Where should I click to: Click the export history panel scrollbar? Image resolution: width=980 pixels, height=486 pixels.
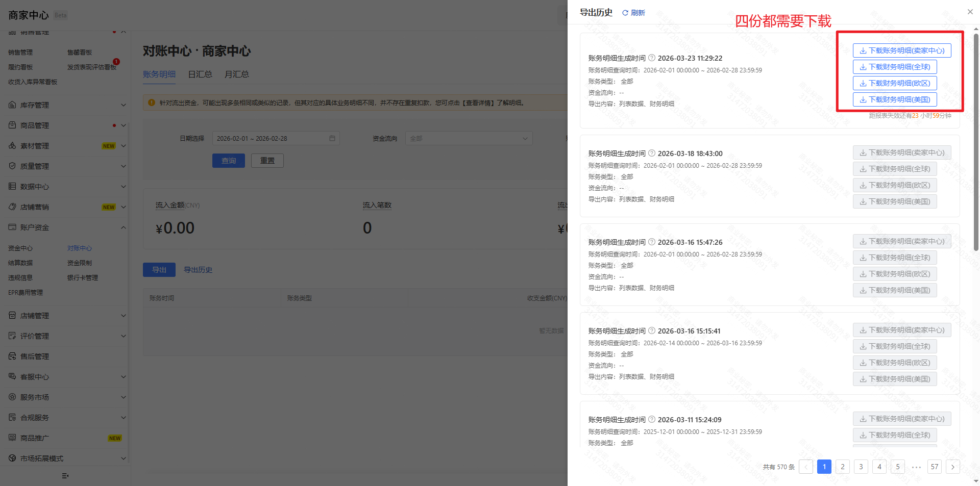point(976,143)
